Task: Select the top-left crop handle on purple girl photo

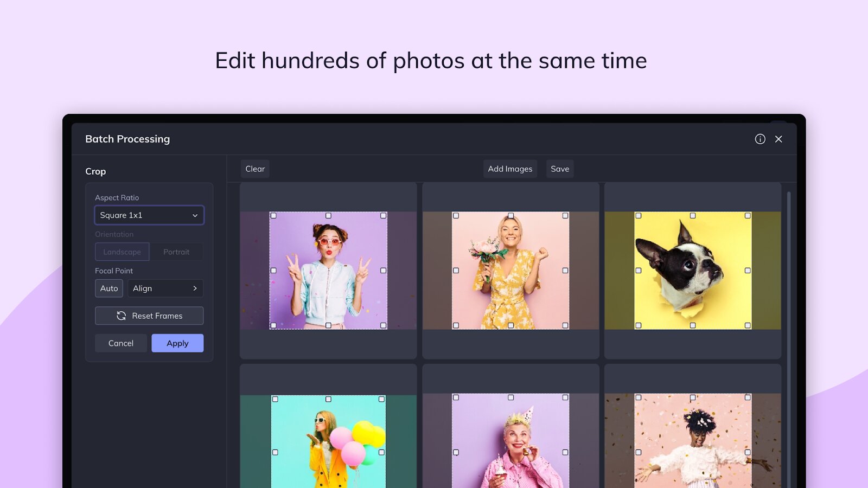Action: click(273, 215)
